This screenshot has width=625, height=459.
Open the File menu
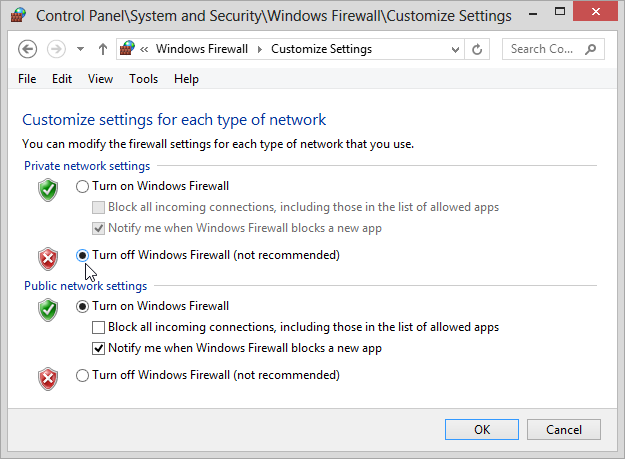pos(27,79)
